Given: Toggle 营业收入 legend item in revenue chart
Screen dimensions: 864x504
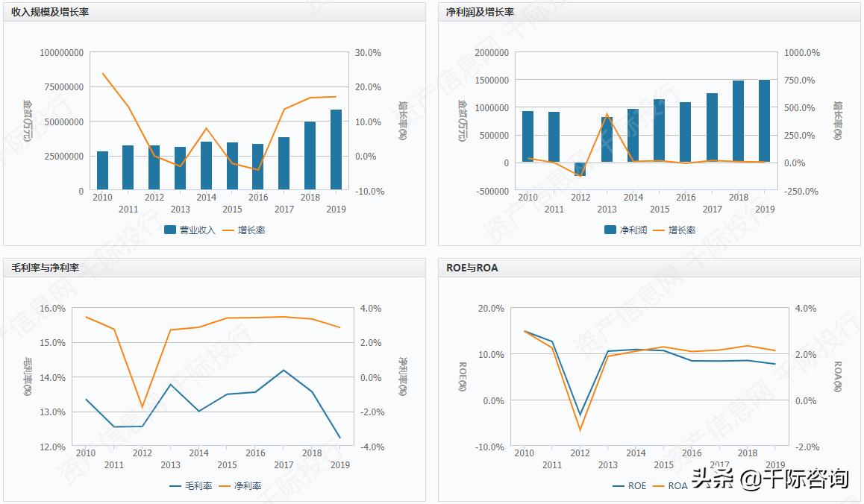Looking at the screenshot, I should (x=197, y=230).
